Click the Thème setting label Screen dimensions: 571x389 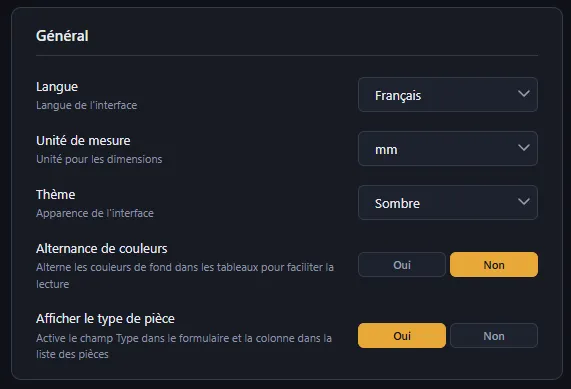(x=56, y=194)
